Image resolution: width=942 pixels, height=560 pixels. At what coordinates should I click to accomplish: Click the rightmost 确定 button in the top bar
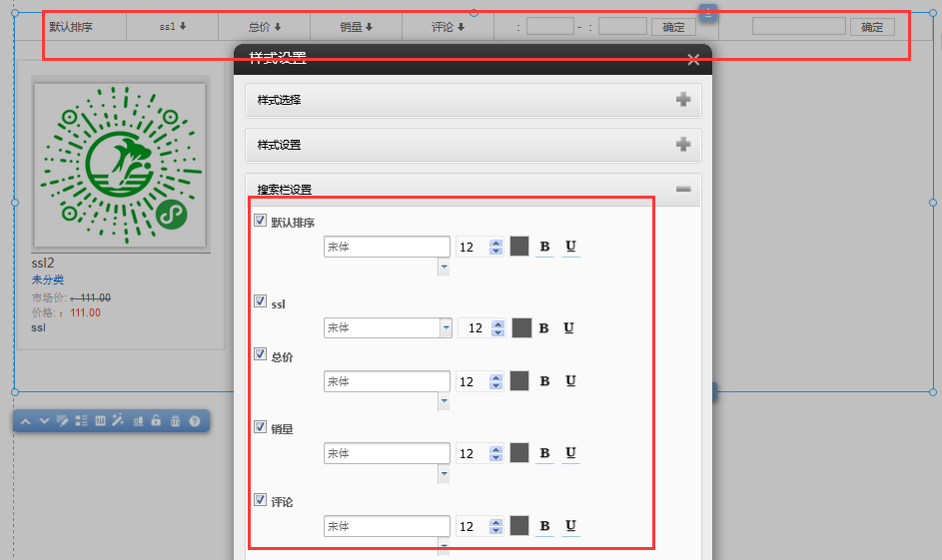[x=872, y=27]
